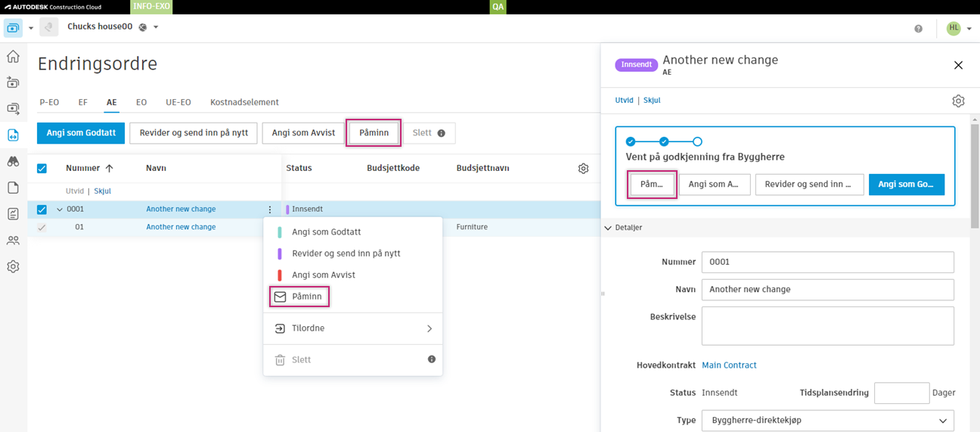
Task: Open the Main Contract link
Action: (729, 365)
